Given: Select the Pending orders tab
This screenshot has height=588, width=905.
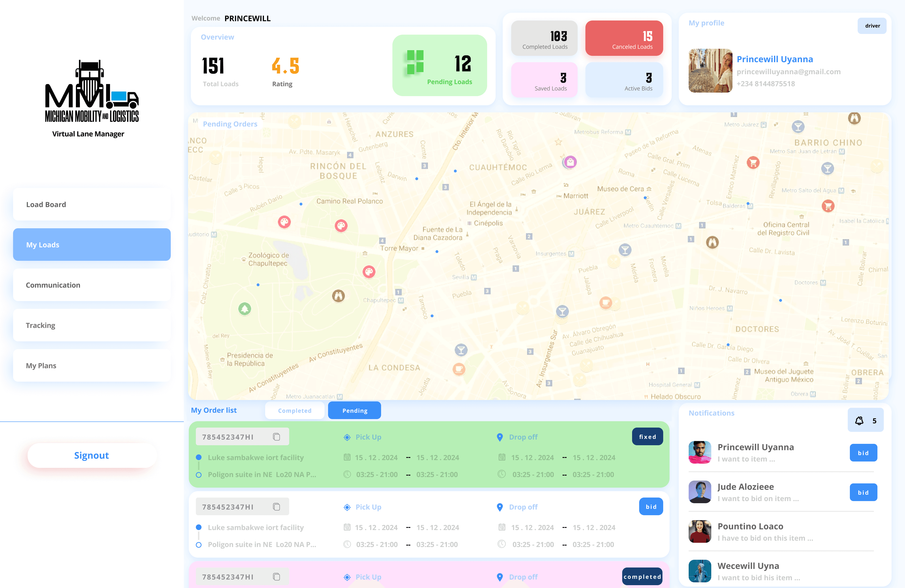Looking at the screenshot, I should (x=354, y=411).
